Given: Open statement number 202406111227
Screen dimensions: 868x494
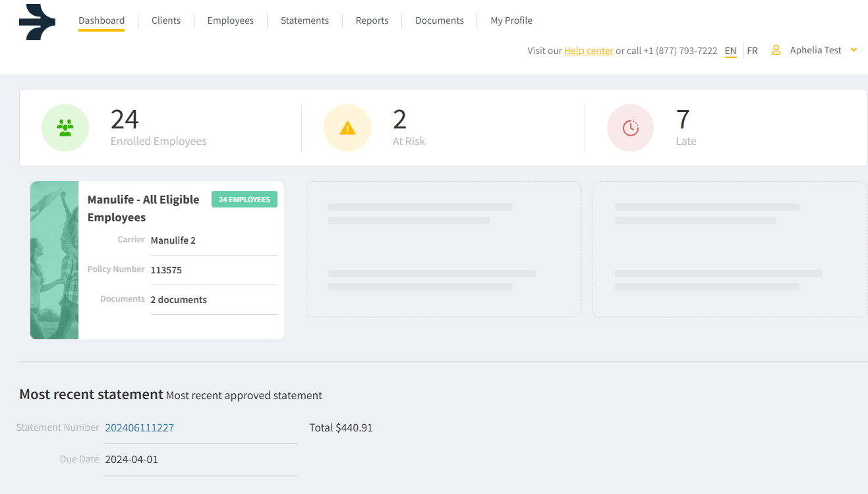Looking at the screenshot, I should [140, 427].
